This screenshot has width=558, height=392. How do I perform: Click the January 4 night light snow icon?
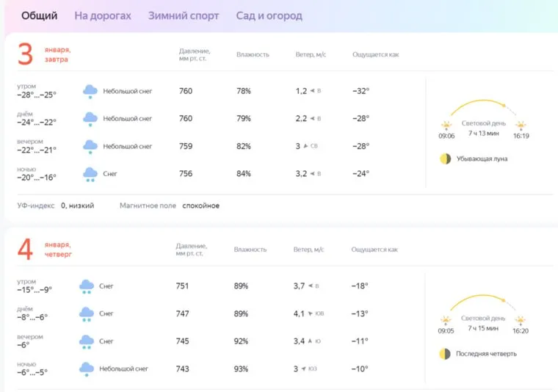coord(87,369)
